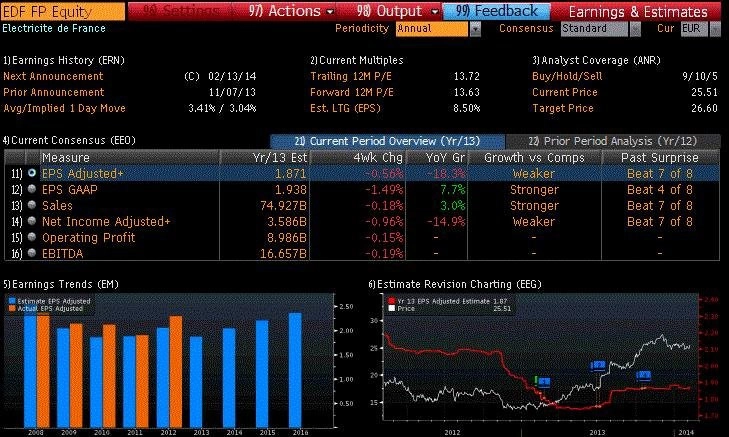Click the Sales YoY growth 3.0% cell
Screen dimensions: 729x437
click(x=452, y=205)
